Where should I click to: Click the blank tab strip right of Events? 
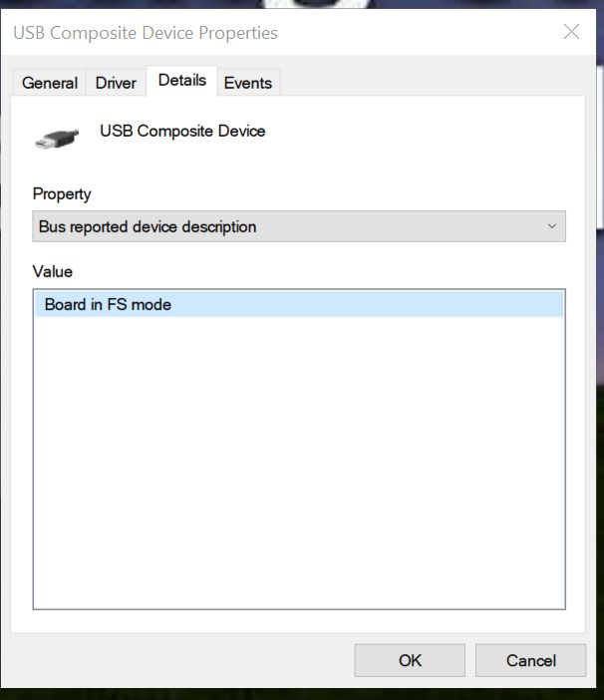[433, 83]
